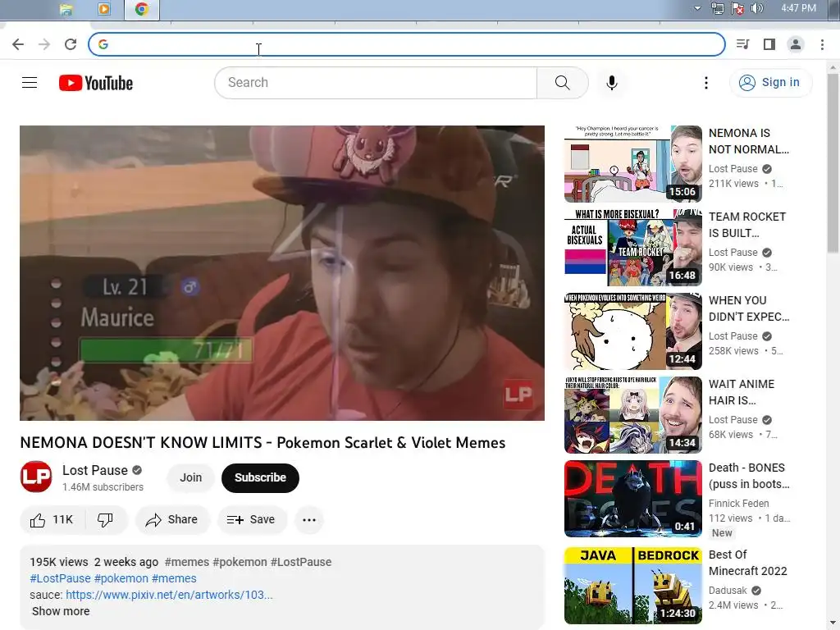Screen dimensions: 840x630
Task: Open the Chrome profile avatar icon
Action: (796, 44)
